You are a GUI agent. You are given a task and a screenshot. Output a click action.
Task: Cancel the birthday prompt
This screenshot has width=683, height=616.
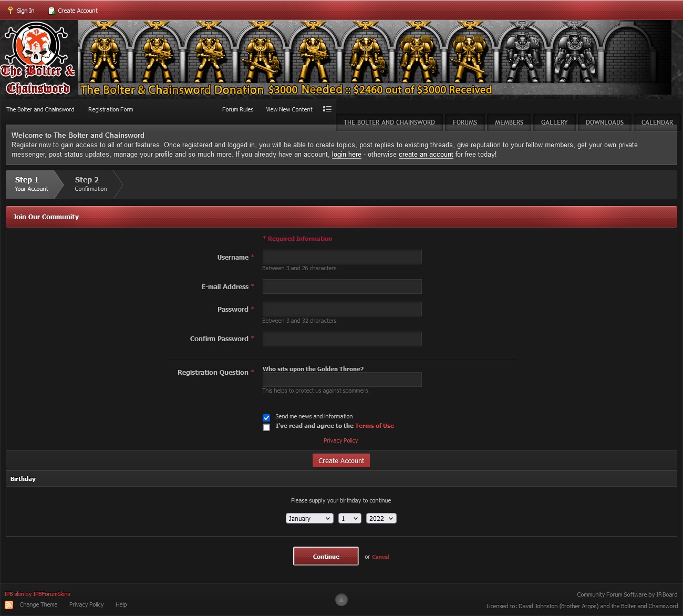pos(380,557)
